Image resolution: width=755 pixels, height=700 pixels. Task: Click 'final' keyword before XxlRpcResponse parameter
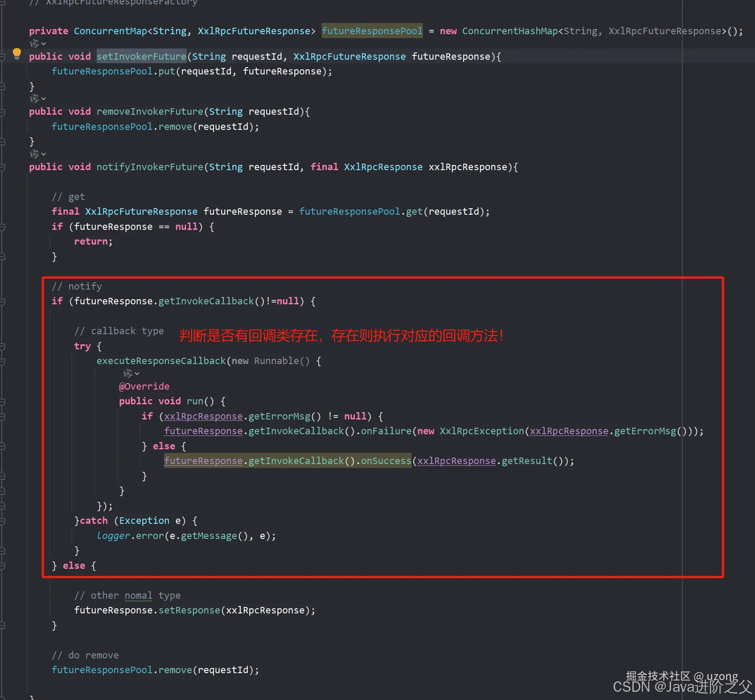(x=324, y=167)
